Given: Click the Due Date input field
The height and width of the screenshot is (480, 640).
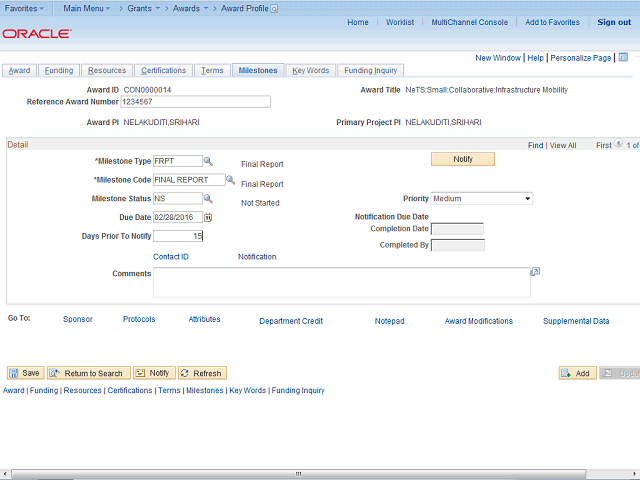Looking at the screenshot, I should coord(178,218).
